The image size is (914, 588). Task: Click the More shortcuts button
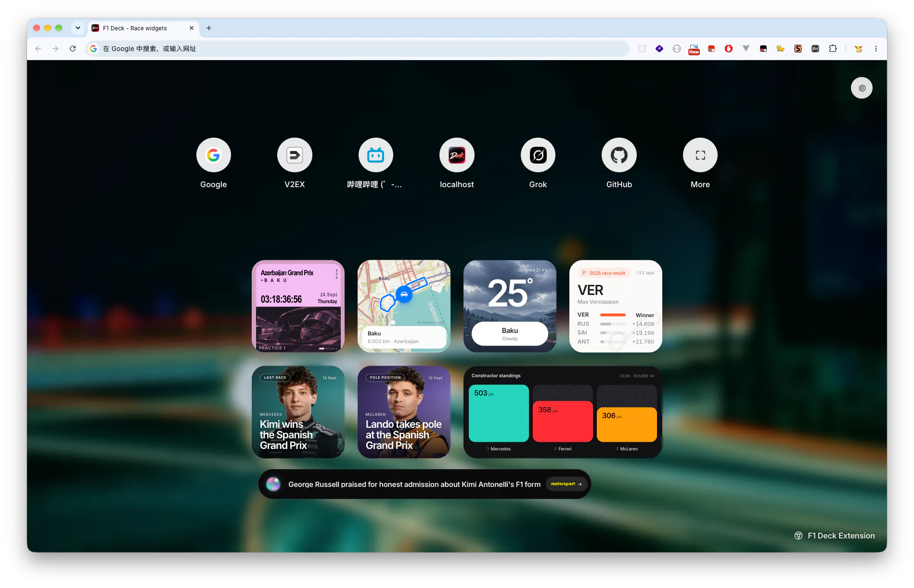click(x=700, y=155)
